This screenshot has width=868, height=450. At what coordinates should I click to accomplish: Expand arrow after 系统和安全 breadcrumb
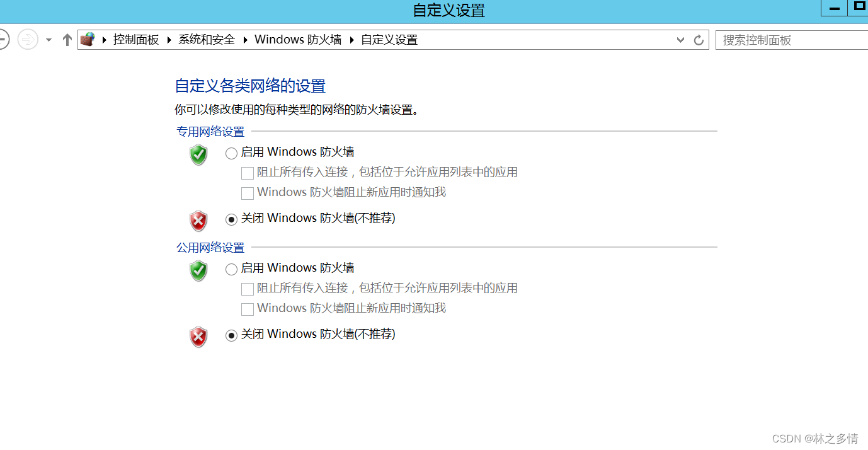pyautogui.click(x=245, y=40)
